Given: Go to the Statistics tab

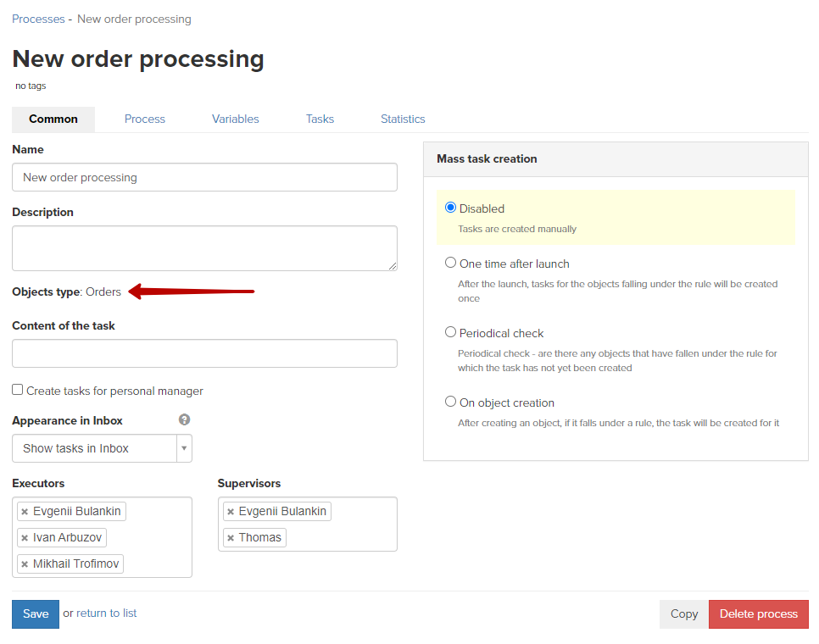Looking at the screenshot, I should click(403, 119).
